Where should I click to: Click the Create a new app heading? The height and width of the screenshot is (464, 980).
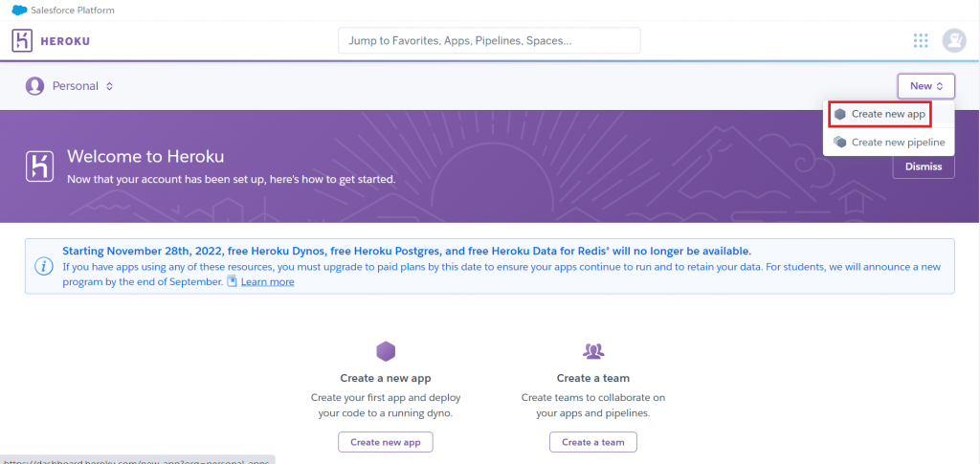pos(386,378)
